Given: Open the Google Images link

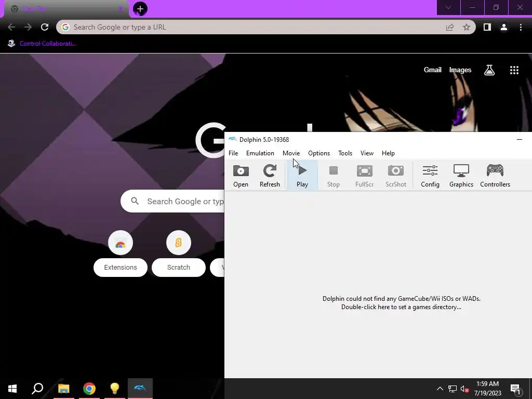Looking at the screenshot, I should click(x=460, y=70).
